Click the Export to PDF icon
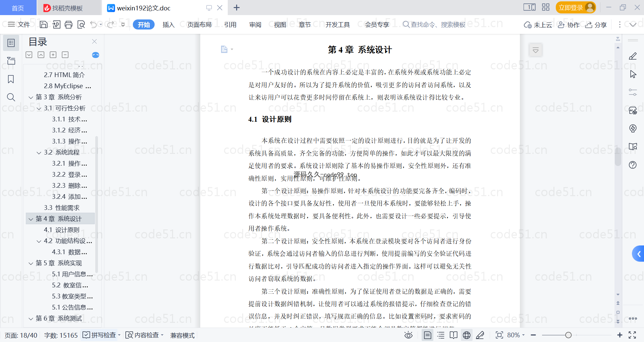The height and width of the screenshot is (342, 644). click(56, 24)
